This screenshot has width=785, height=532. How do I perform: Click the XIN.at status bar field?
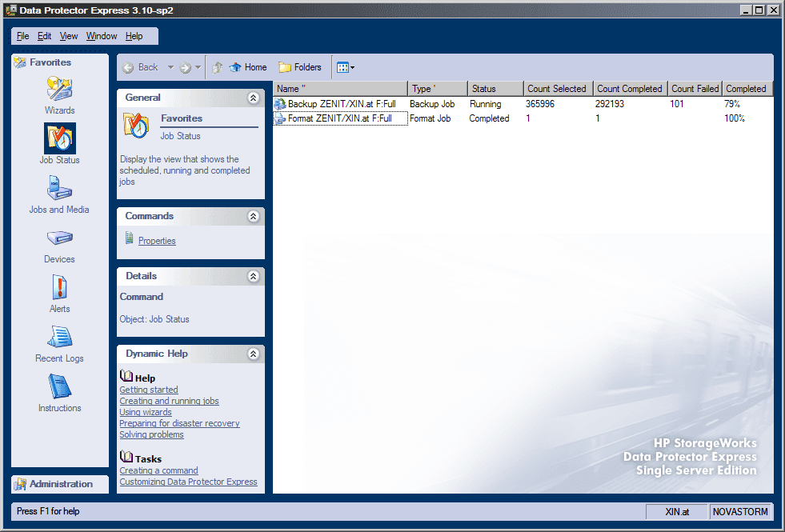click(x=677, y=511)
